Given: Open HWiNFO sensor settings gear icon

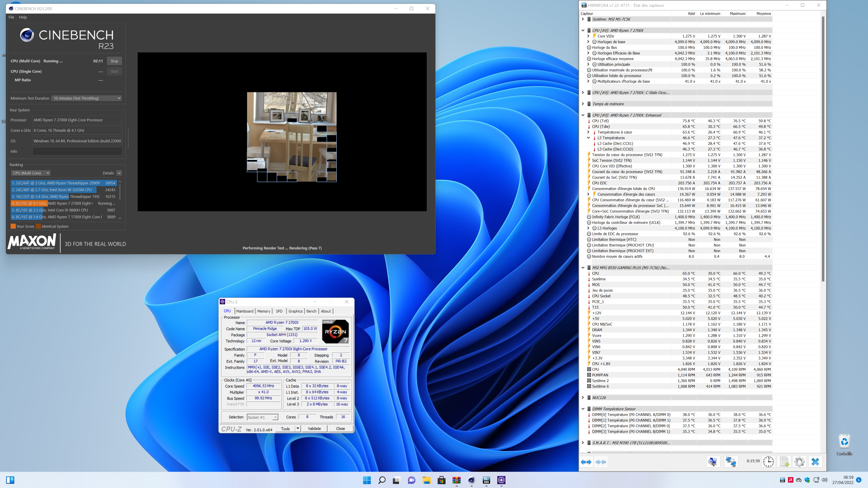Looking at the screenshot, I should coord(799,462).
